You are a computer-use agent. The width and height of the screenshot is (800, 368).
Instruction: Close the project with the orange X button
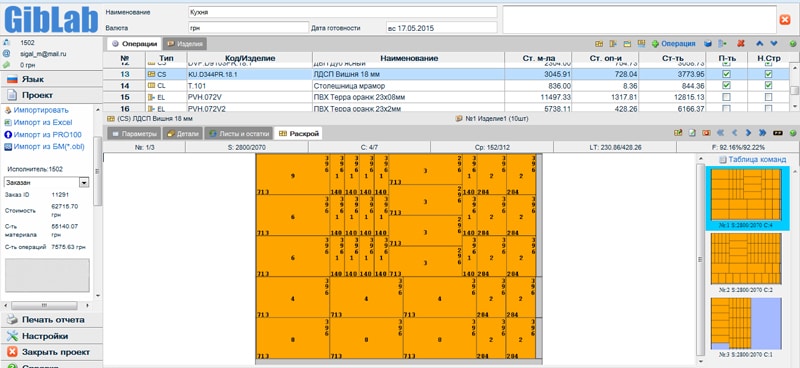point(785,19)
